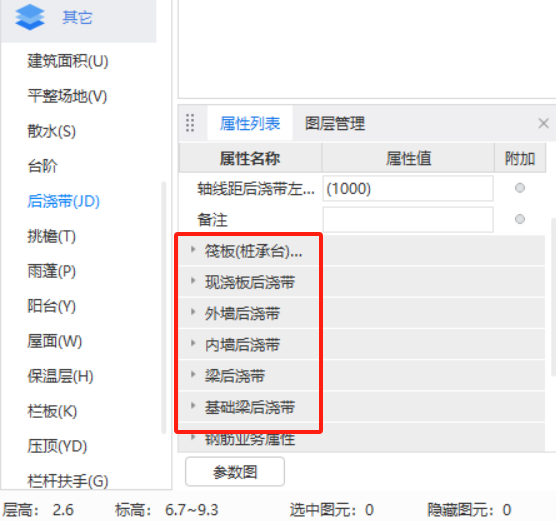Select 挑檐(T) in component list
Viewport: 556px width, 521px height.
(x=52, y=236)
